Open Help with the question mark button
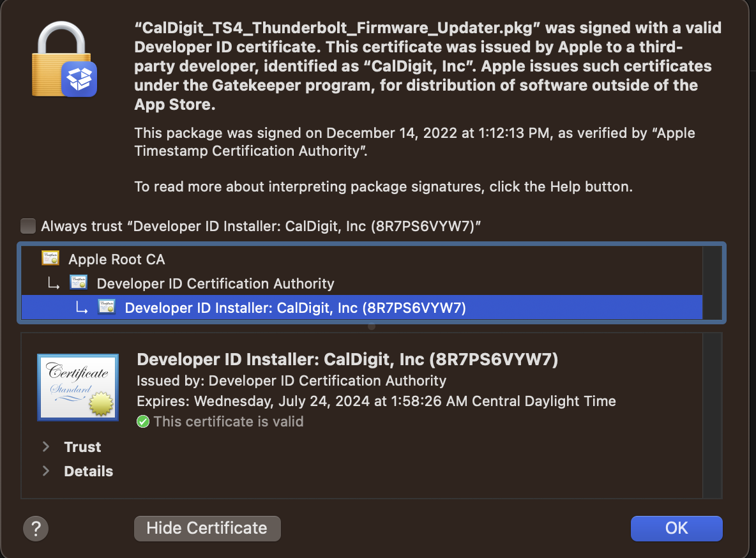The width and height of the screenshot is (756, 558). [36, 528]
